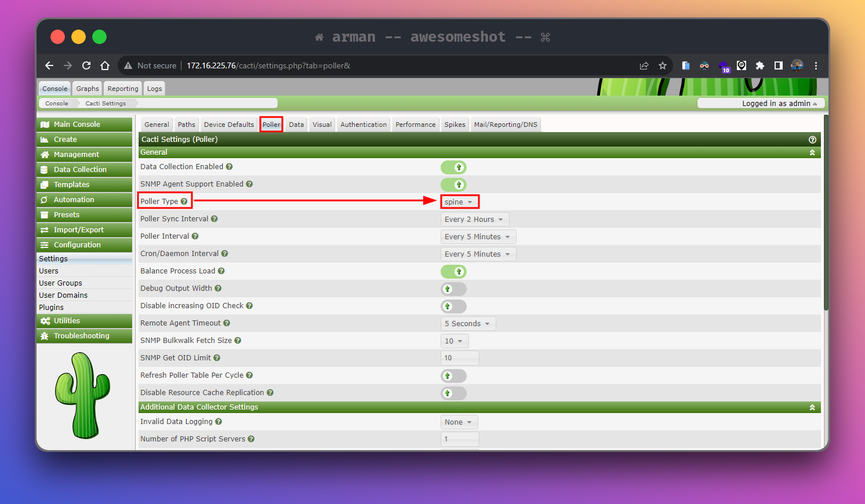Open the Poller Sync Interval dropdown

pos(474,220)
